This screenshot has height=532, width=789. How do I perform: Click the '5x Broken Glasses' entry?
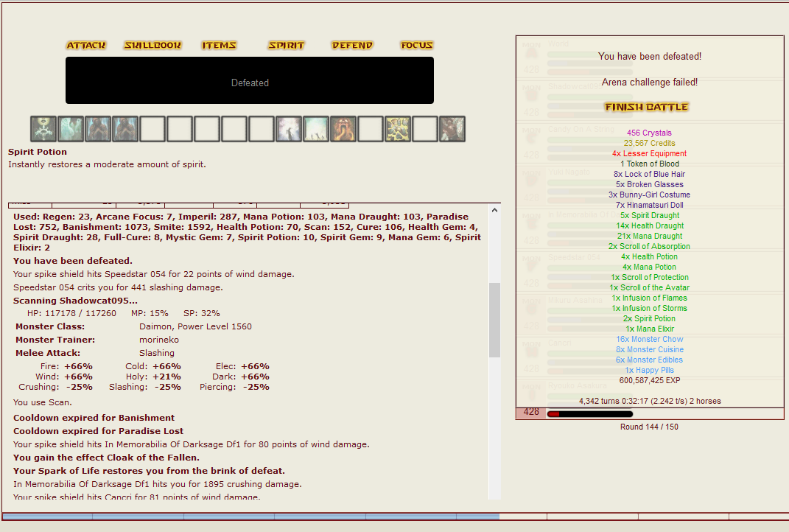click(650, 185)
